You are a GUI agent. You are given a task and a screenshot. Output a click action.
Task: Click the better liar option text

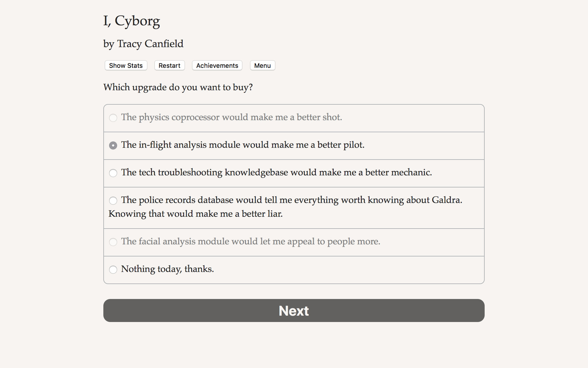pyautogui.click(x=195, y=214)
